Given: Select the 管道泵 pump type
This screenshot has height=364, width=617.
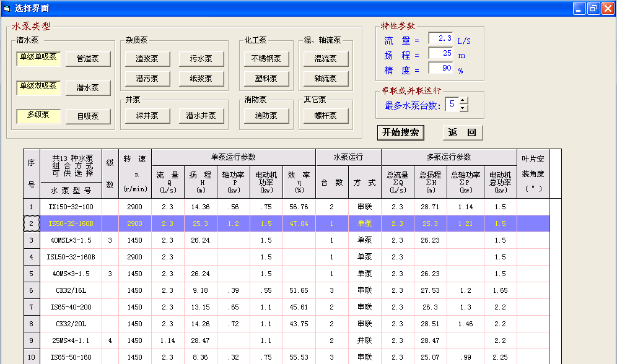Looking at the screenshot, I should pyautogui.click(x=88, y=59).
